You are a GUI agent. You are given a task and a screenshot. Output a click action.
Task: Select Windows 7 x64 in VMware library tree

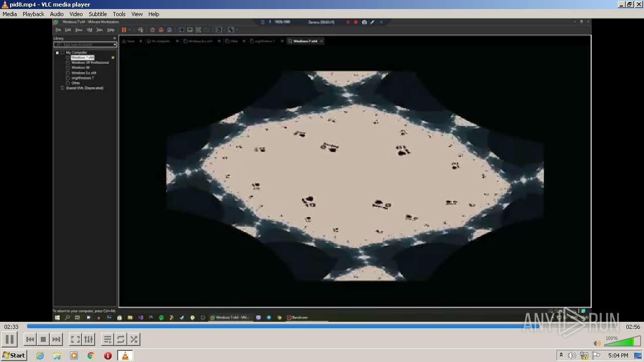(83, 57)
